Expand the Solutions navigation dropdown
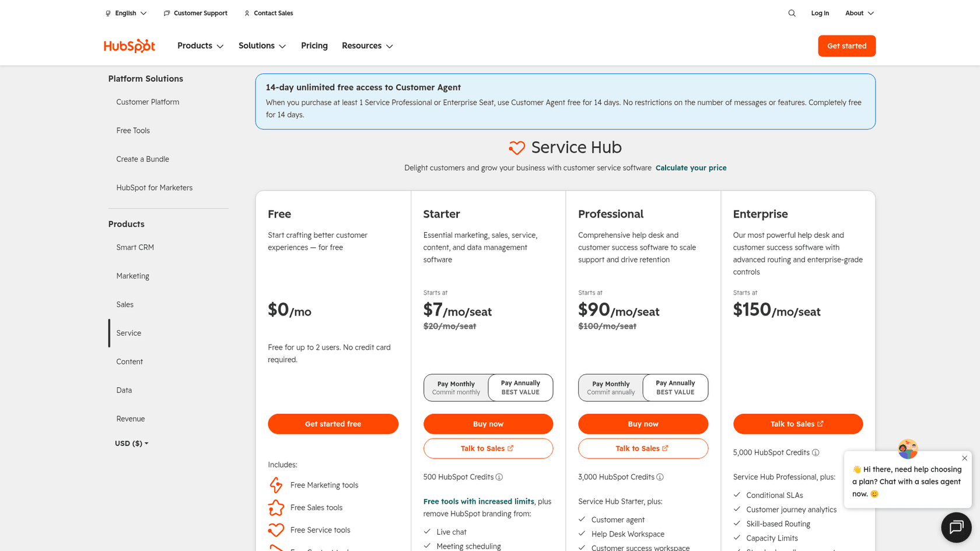Screen dimensions: 980x551 click(x=262, y=45)
